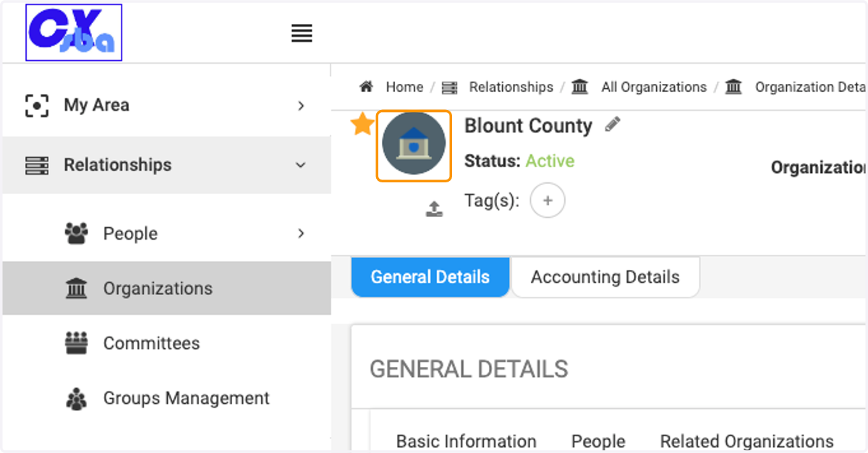Viewport: 868px width, 453px height.
Task: Go to Organizations in sidebar
Action: point(166,288)
